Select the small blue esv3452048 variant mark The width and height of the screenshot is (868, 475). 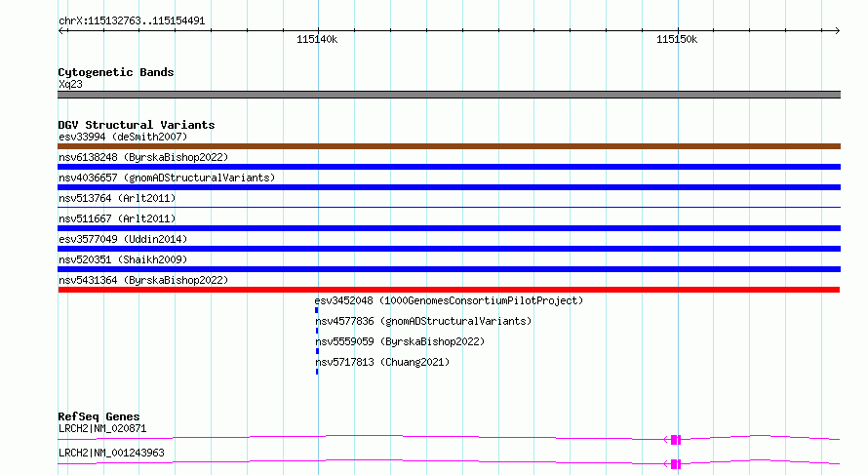tap(317, 310)
